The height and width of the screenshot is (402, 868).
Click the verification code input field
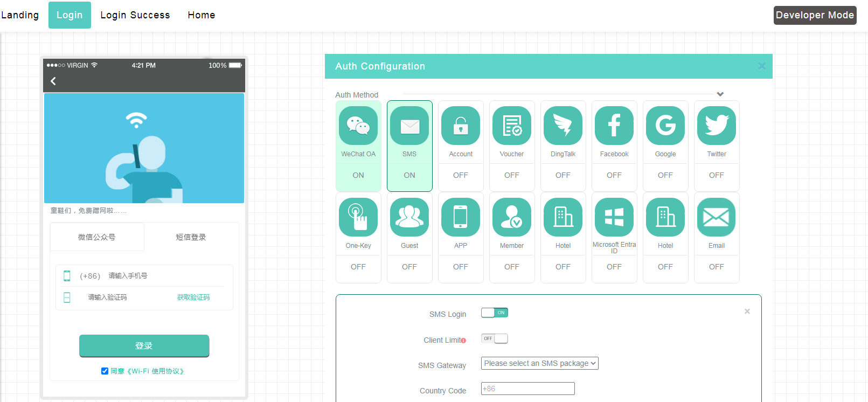pyautogui.click(x=129, y=297)
